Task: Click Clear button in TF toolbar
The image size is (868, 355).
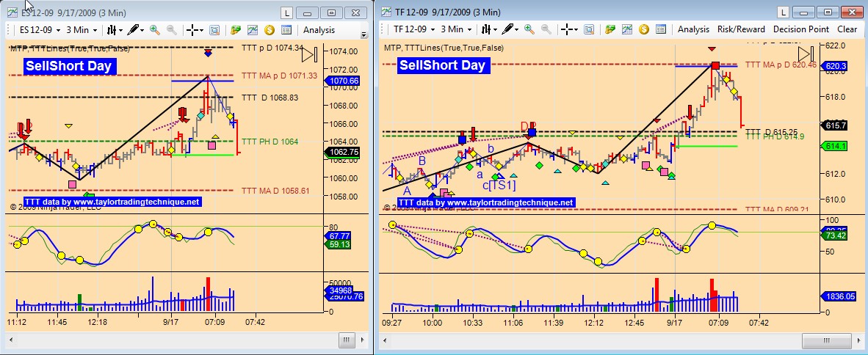Action: tap(847, 29)
